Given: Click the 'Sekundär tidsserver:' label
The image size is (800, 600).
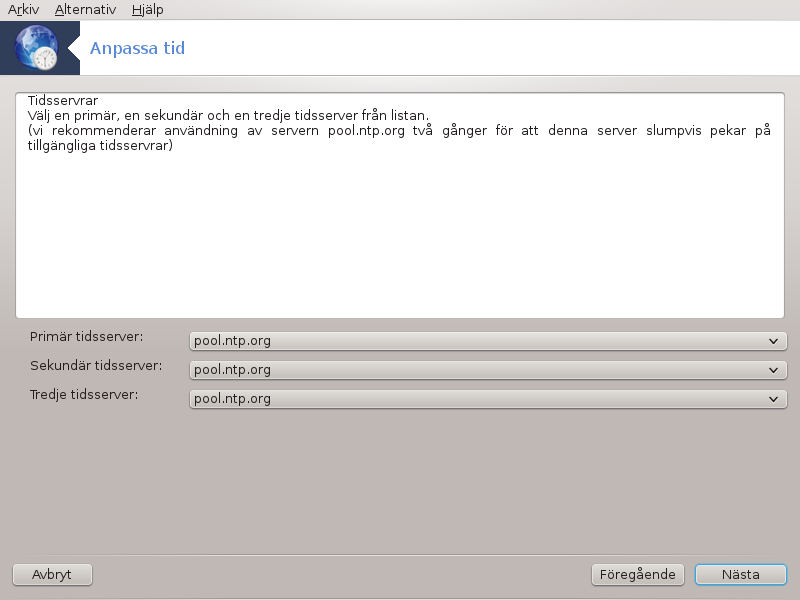Looking at the screenshot, I should 96,366.
